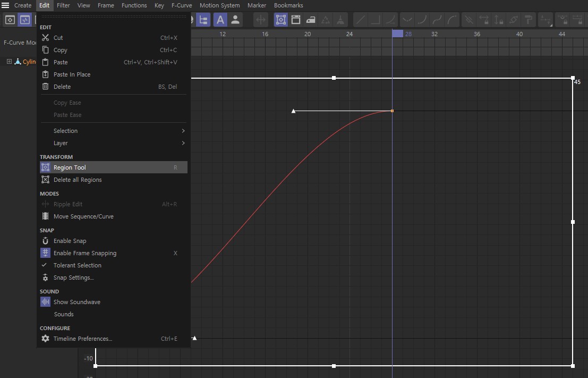Choose Paste from the Edit menu
The image size is (588, 378).
point(114,62)
